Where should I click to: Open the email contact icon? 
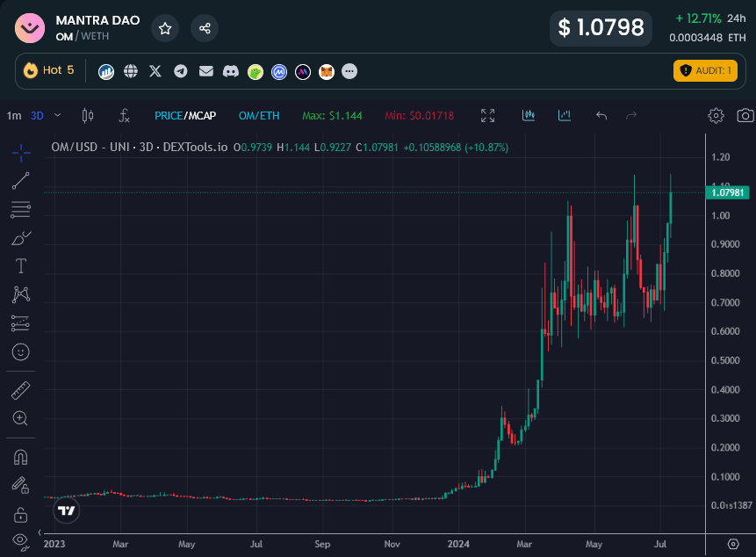[205, 71]
